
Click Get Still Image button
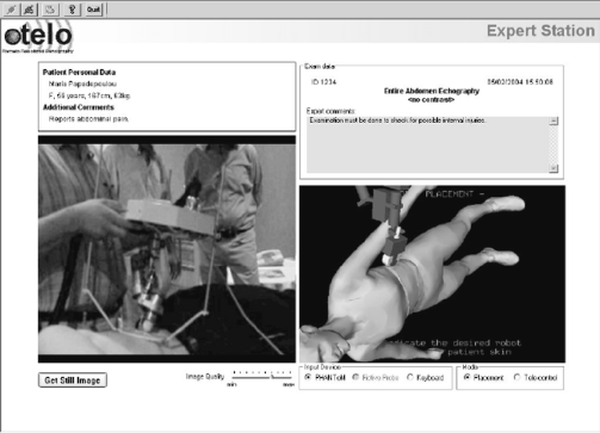point(73,380)
